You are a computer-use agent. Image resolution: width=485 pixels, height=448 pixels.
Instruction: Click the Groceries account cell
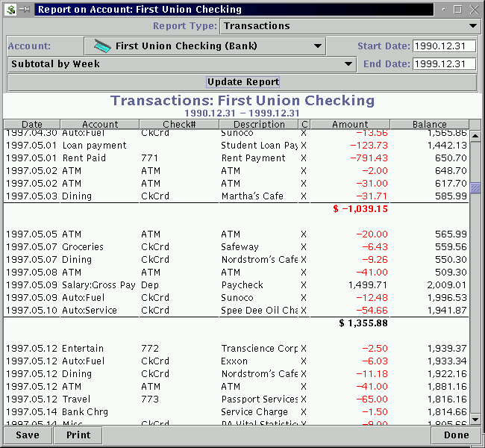[x=83, y=247]
